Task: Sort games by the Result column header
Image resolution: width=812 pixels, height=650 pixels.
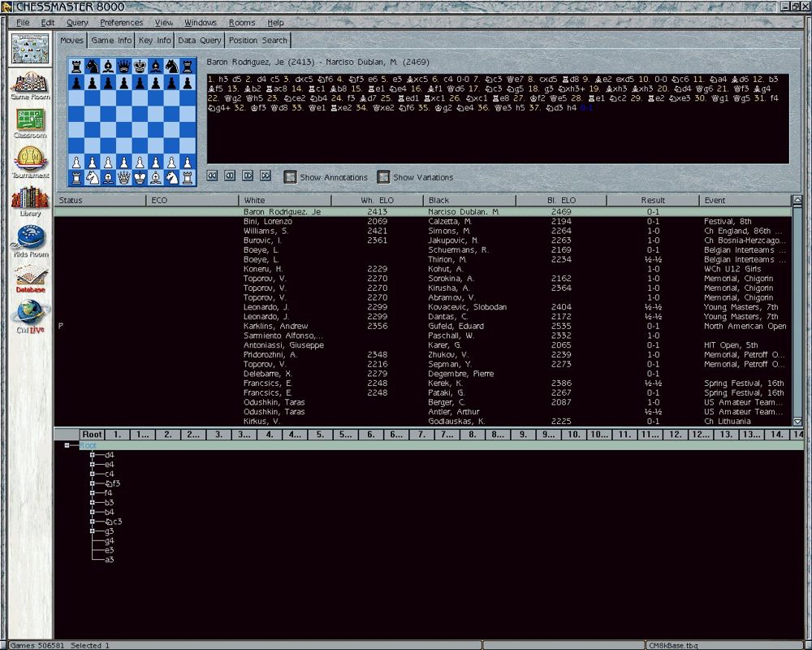Action: coord(654,200)
